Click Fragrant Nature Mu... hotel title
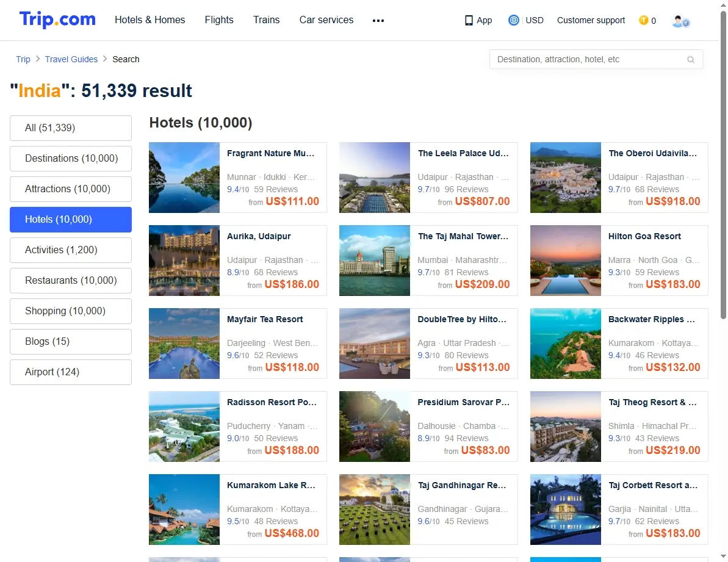 271,153
